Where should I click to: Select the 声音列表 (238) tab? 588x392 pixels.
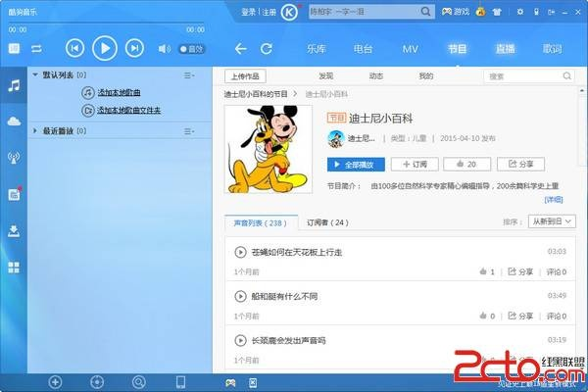point(261,222)
